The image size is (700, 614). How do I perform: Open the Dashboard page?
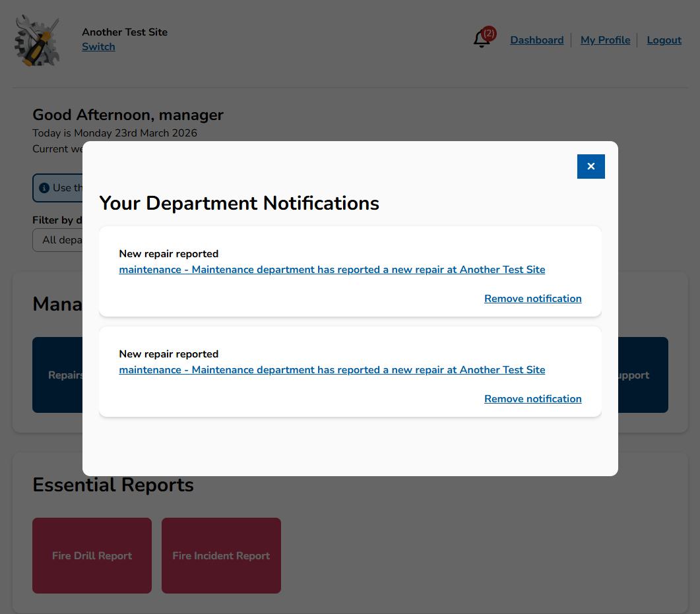coord(536,40)
